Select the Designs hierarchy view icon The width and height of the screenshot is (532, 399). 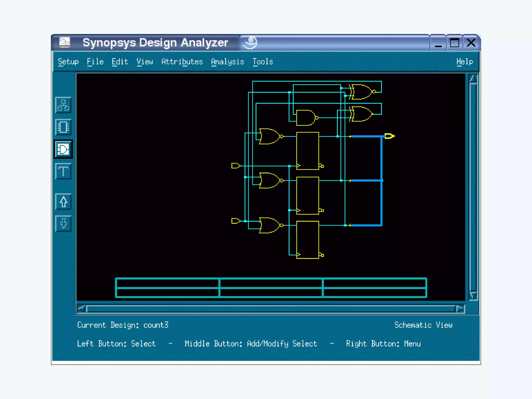(x=63, y=105)
